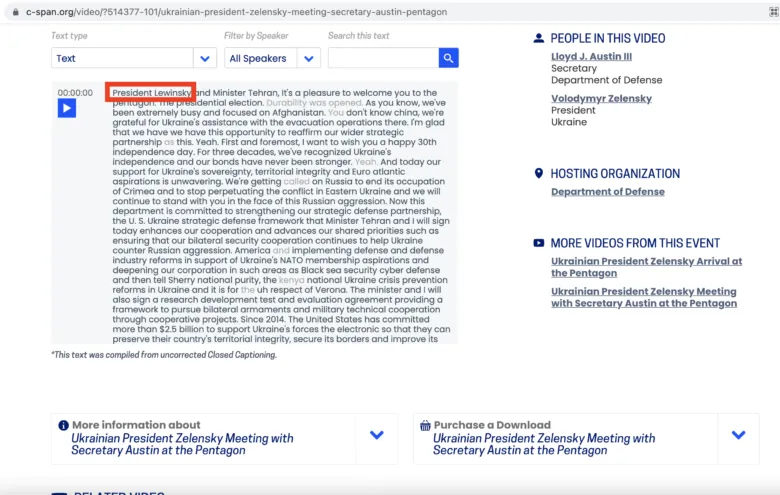This screenshot has width=780, height=495.
Task: Click the info icon beside More information about
Action: tap(63, 425)
